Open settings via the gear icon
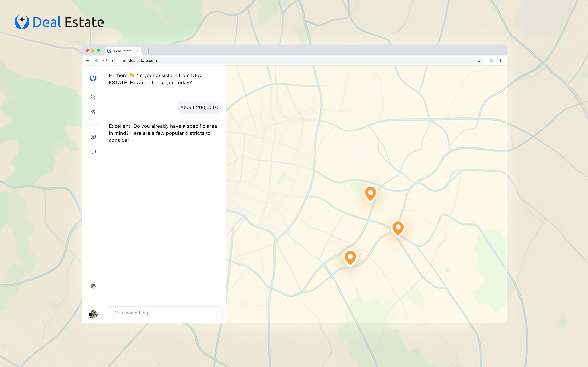The height and width of the screenshot is (367, 588). 93,286
